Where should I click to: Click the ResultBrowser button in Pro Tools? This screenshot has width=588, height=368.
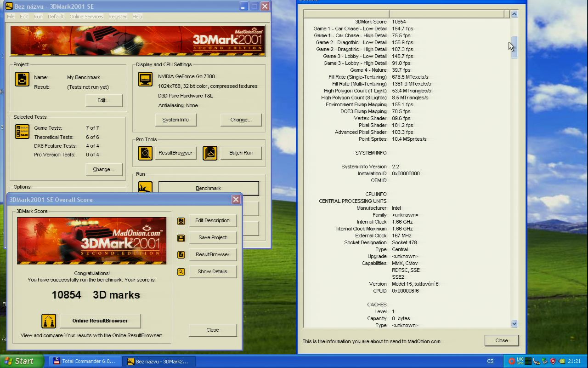(175, 153)
